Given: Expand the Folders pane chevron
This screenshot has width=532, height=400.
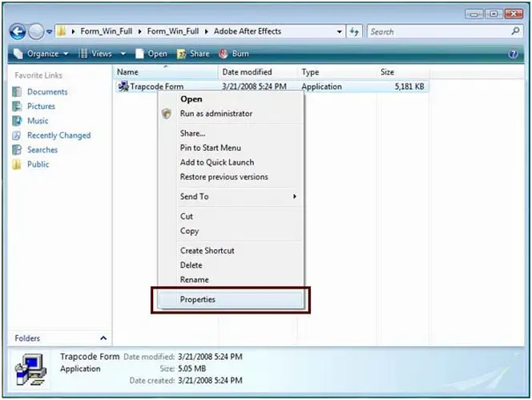Looking at the screenshot, I should tap(103, 338).
